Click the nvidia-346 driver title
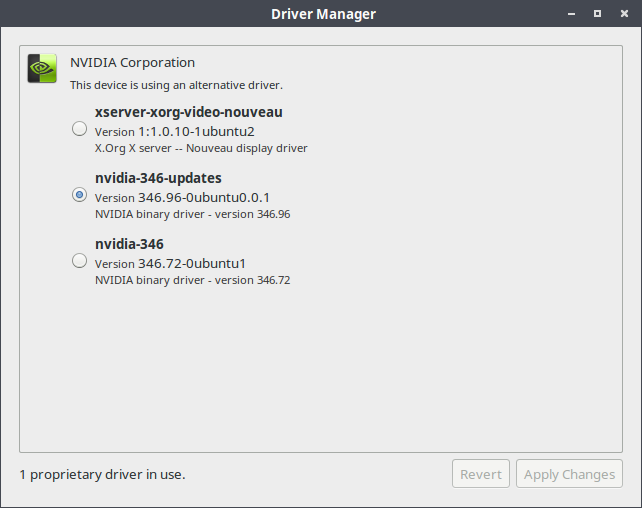642x508 pixels. (129, 244)
